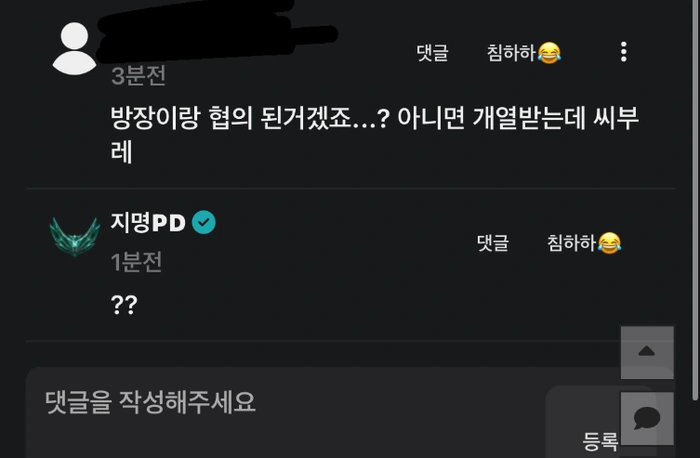Click the verified checkmark badge next to 지명PD
The height and width of the screenshot is (458, 700).
[204, 222]
